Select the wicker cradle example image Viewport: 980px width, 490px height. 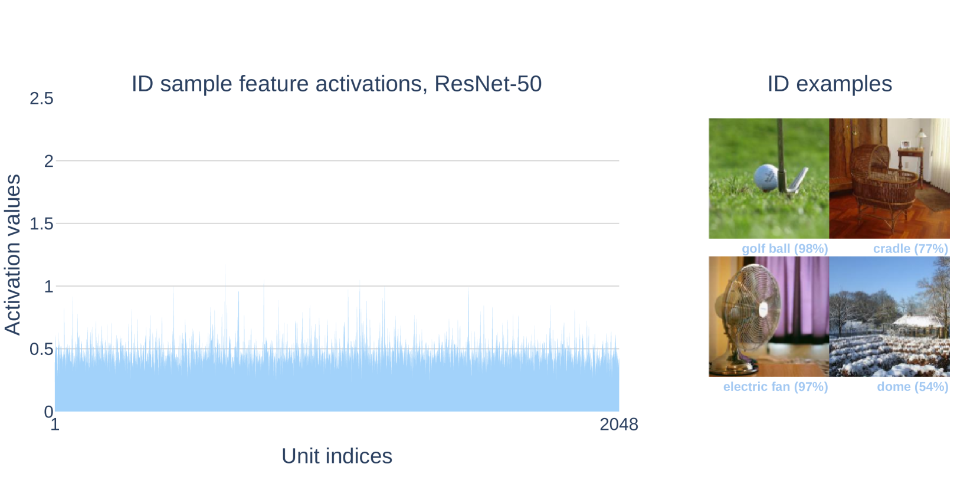pos(889,178)
